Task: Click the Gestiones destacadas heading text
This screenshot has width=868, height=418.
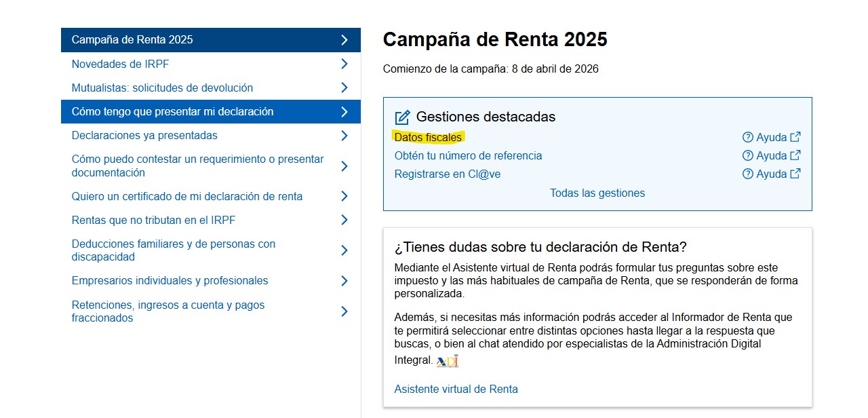Action: [x=486, y=117]
